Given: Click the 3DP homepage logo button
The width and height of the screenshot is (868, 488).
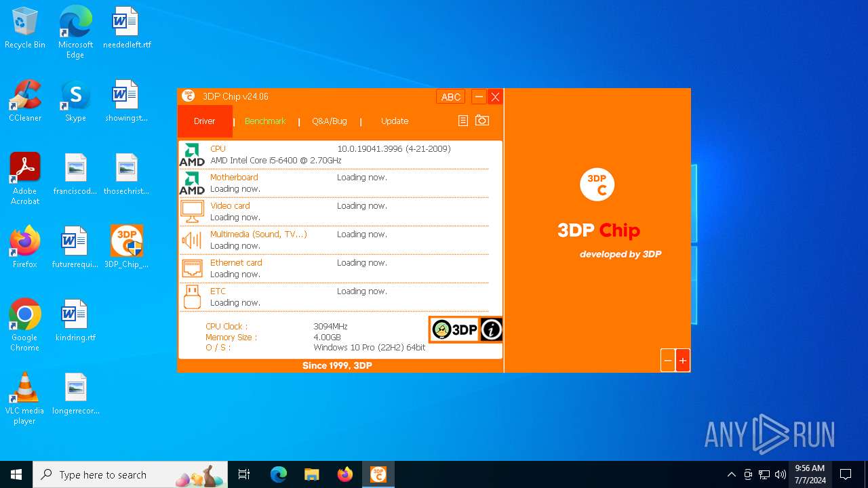Looking at the screenshot, I should pos(454,329).
